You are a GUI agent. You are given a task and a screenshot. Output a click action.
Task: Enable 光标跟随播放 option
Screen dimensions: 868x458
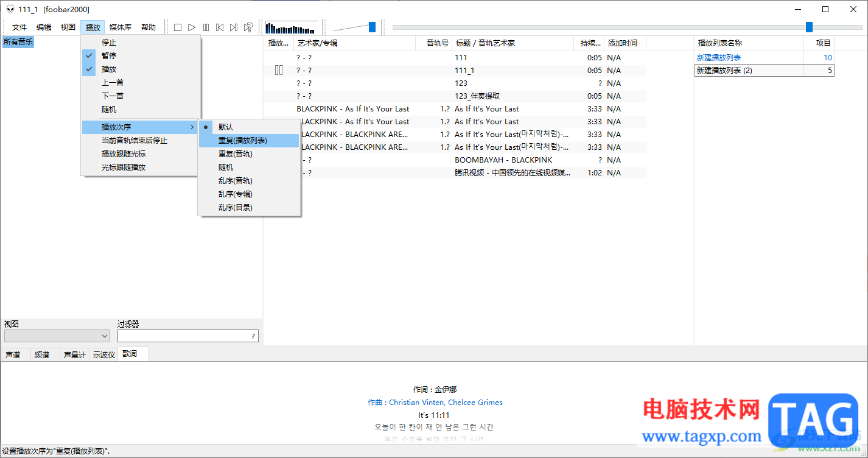(x=141, y=167)
